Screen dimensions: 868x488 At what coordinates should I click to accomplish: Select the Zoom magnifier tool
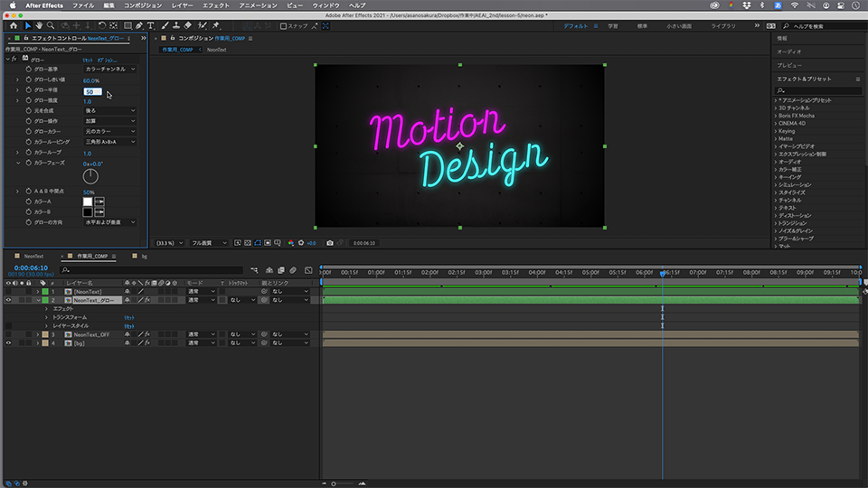pyautogui.click(x=51, y=25)
